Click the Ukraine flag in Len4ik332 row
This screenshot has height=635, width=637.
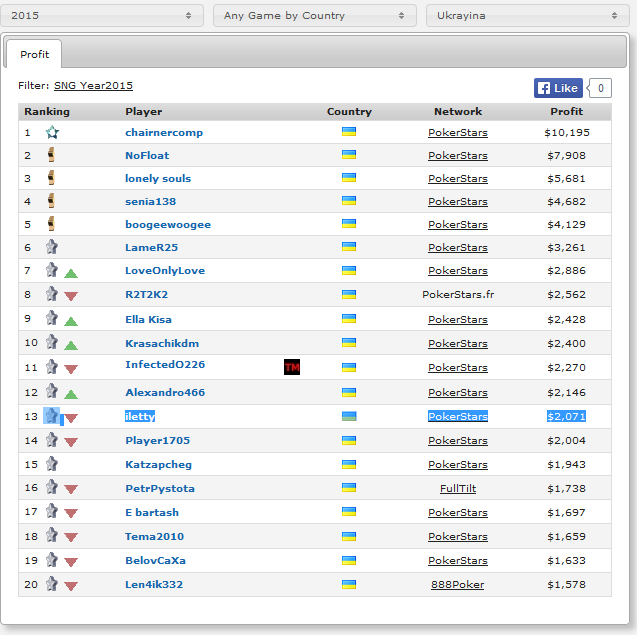click(x=349, y=584)
